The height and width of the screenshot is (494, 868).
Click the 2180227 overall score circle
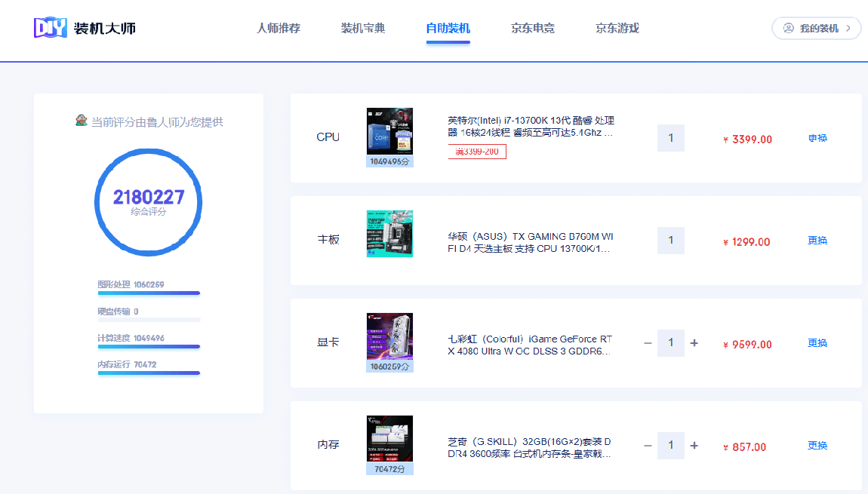[149, 202]
